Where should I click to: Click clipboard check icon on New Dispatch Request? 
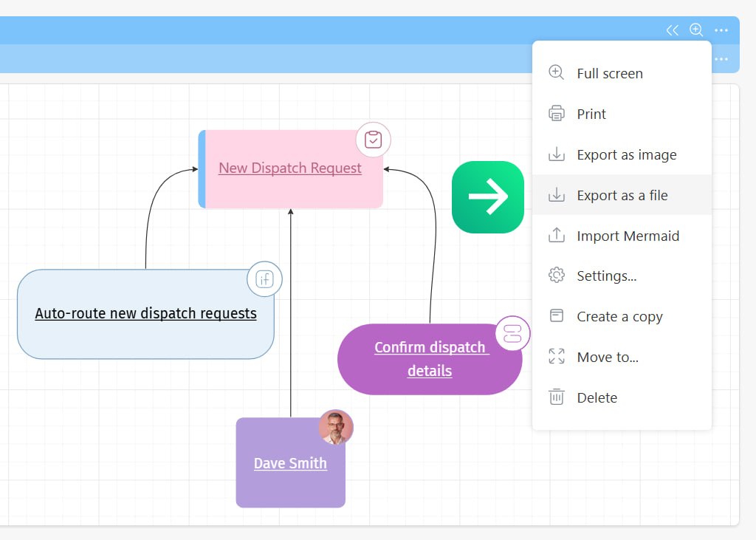click(373, 140)
